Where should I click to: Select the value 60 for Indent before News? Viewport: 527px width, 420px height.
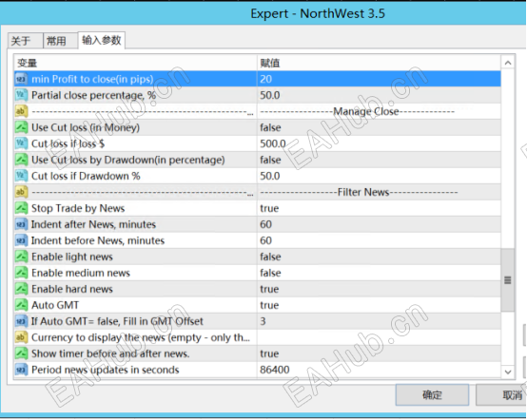(x=265, y=240)
